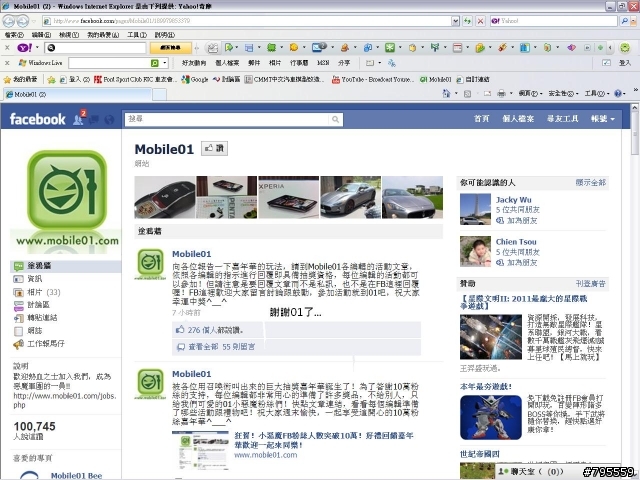Expand the Windows Live search box dropdown arrow

point(164,63)
